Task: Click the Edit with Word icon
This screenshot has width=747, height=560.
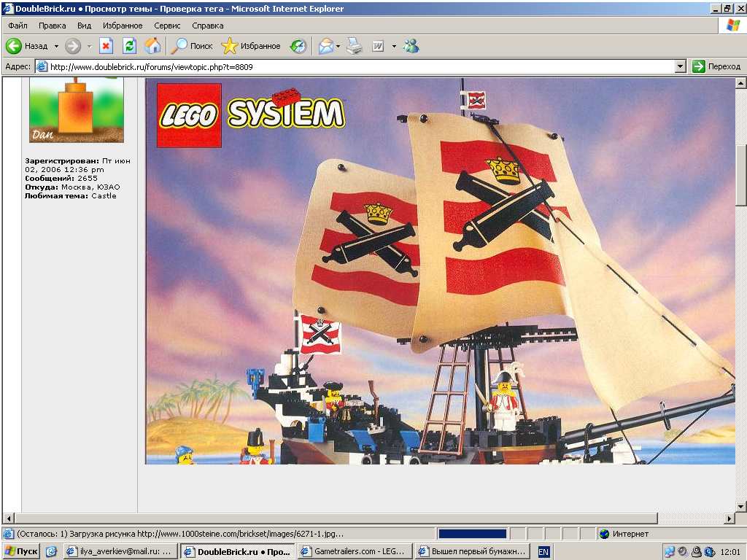Action: (379, 46)
